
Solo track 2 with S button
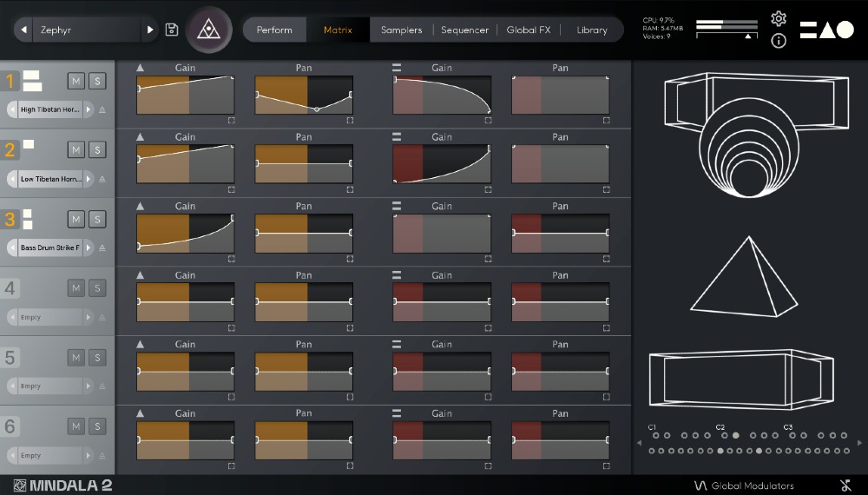pos(97,149)
